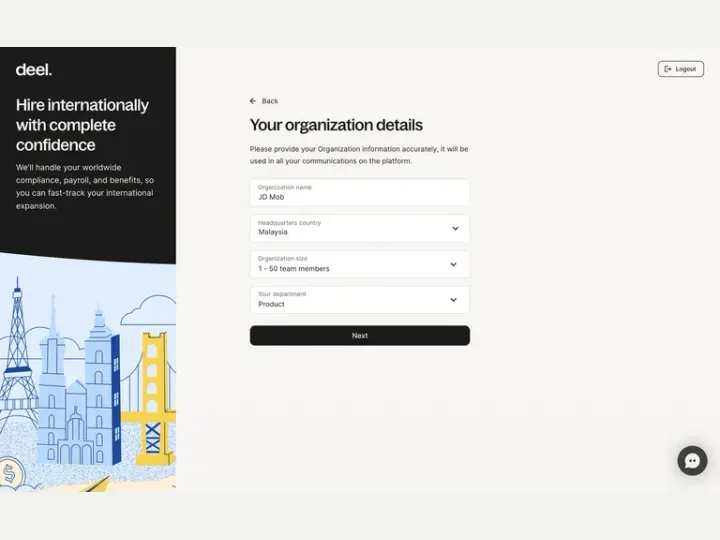Viewport: 720px width, 540px height.
Task: Click the 'We'll handle your worldwide compliance' paragraph
Action: point(85,186)
